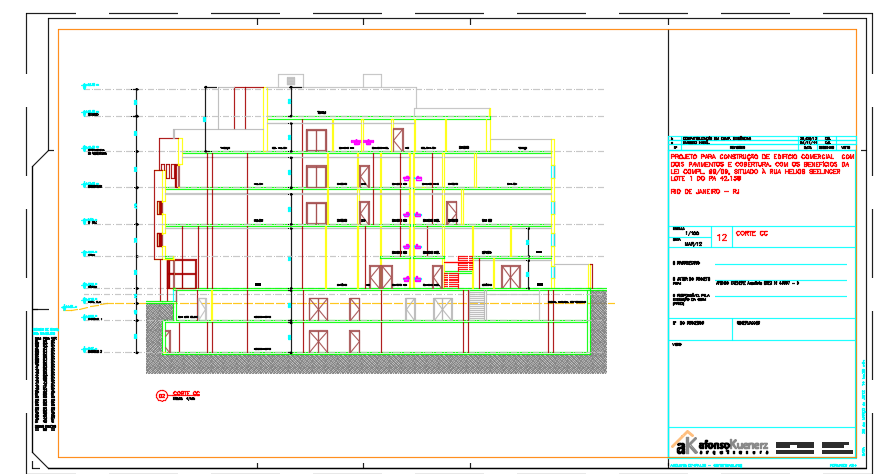
Task: Select the RIO DE JANEIRO – RJ text
Action: pos(704,191)
